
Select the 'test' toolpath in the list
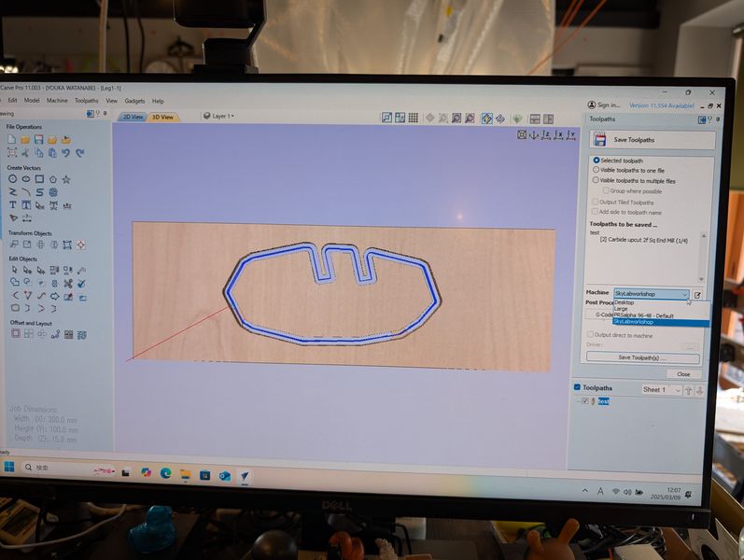click(x=604, y=401)
